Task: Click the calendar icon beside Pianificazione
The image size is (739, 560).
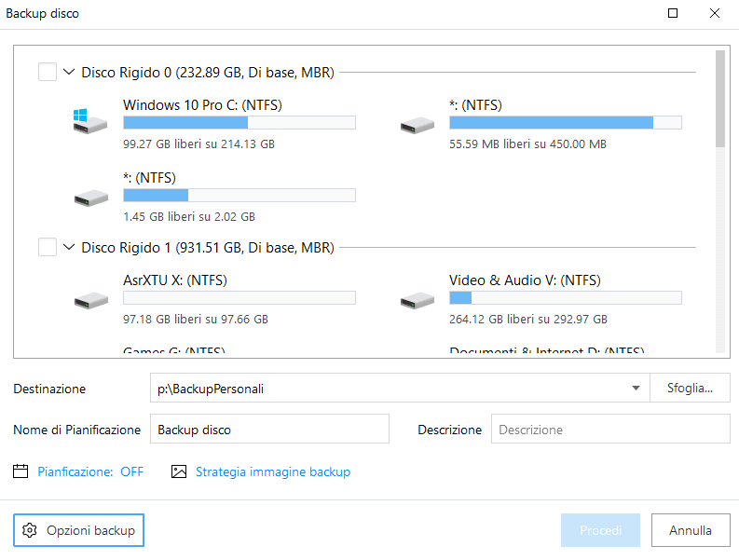Action: point(21,471)
